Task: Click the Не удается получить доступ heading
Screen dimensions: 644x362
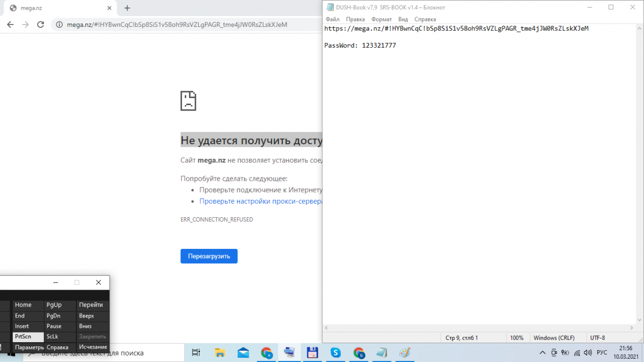Action: (x=251, y=141)
